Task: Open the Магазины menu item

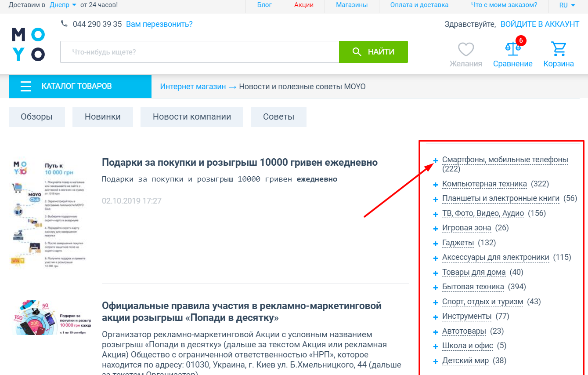Action: (x=352, y=5)
